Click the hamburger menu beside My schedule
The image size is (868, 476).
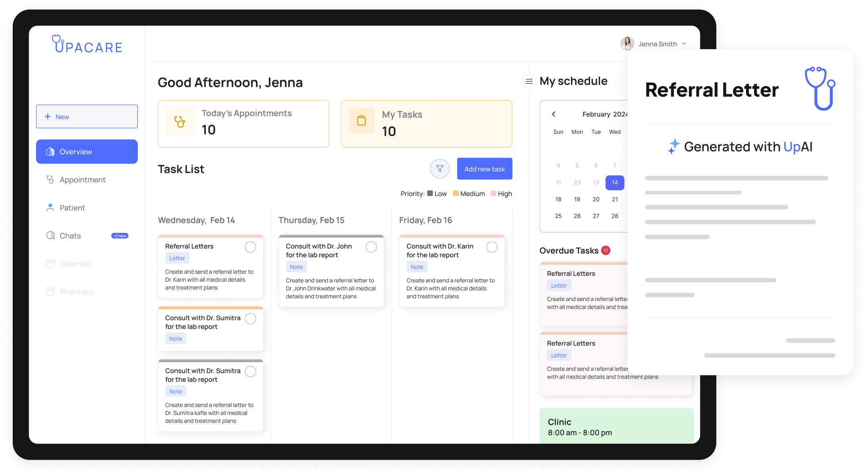(529, 81)
